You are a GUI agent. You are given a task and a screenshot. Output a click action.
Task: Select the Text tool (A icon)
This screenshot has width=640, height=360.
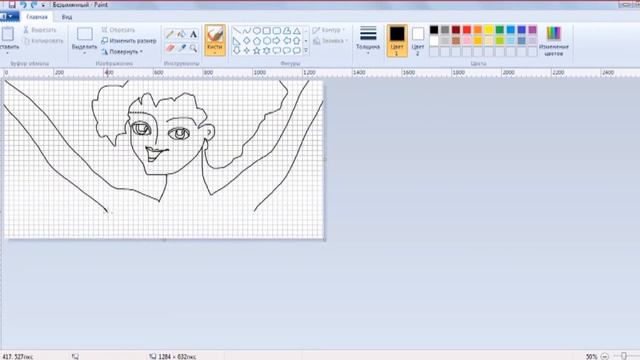[193, 34]
